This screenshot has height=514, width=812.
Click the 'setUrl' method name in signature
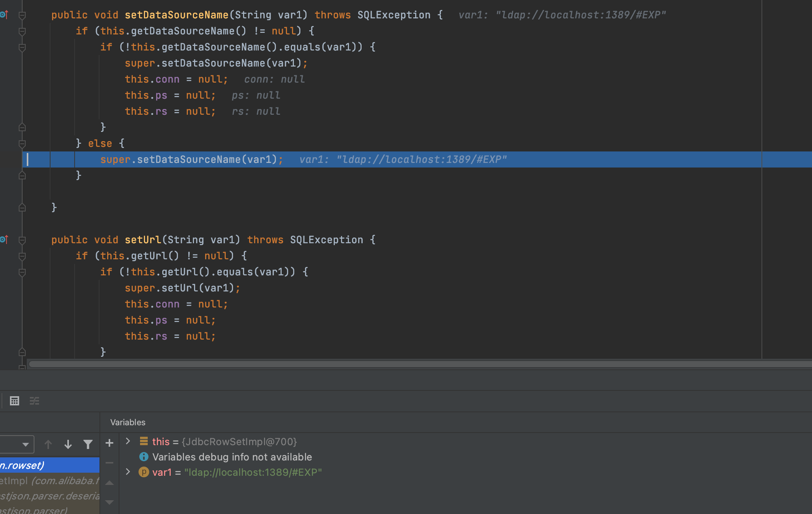coord(143,240)
